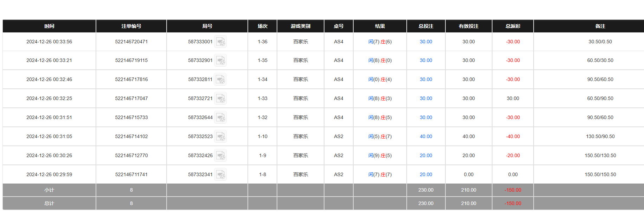Click video icon beside round 587332811
Image resolution: width=644 pixels, height=223 pixels.
coord(220,80)
